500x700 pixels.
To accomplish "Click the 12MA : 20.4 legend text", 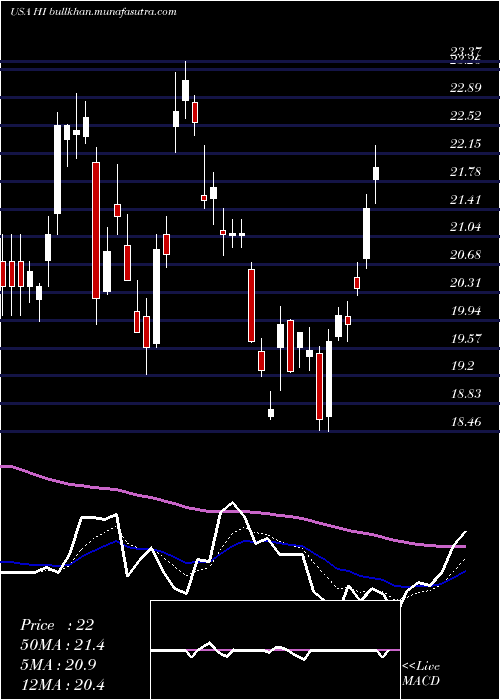I will tap(62, 684).
